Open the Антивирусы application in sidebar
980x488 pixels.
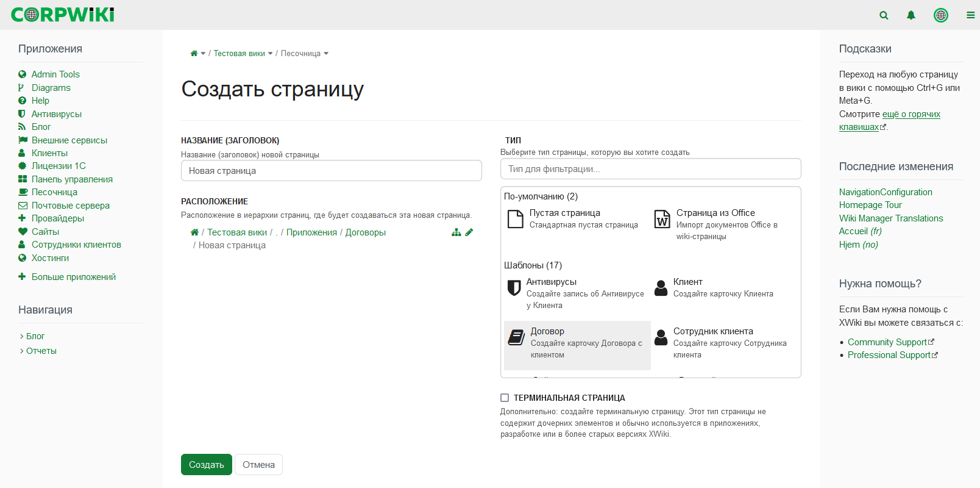(x=57, y=114)
